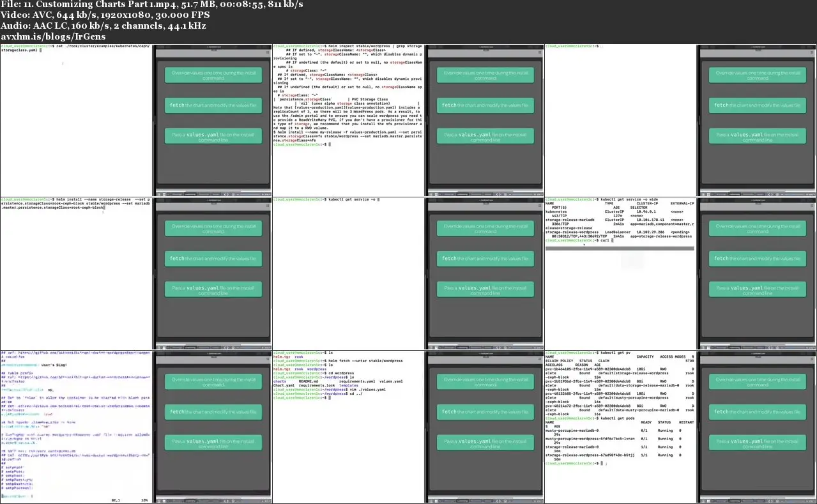Click the 'curl' prompt line in terminal

(x=578, y=240)
